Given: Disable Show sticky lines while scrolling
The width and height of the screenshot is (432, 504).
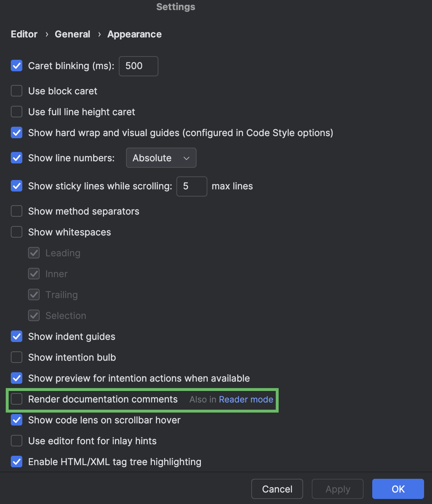Looking at the screenshot, I should pos(17,186).
